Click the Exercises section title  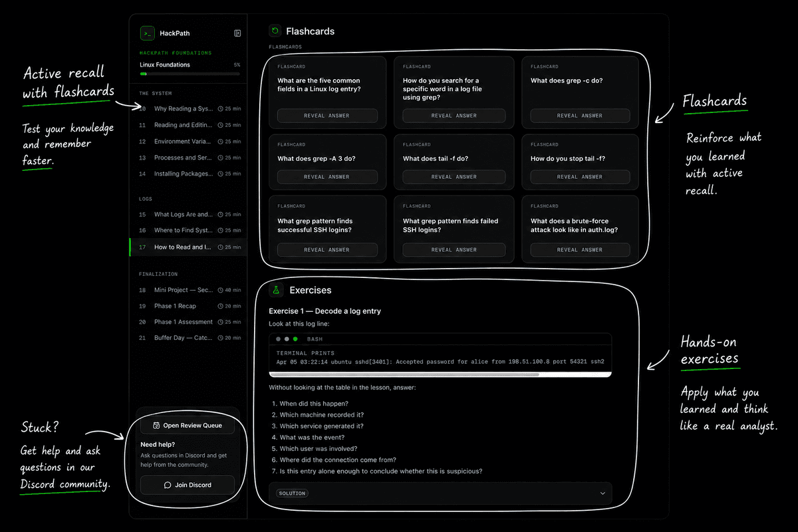311,290
